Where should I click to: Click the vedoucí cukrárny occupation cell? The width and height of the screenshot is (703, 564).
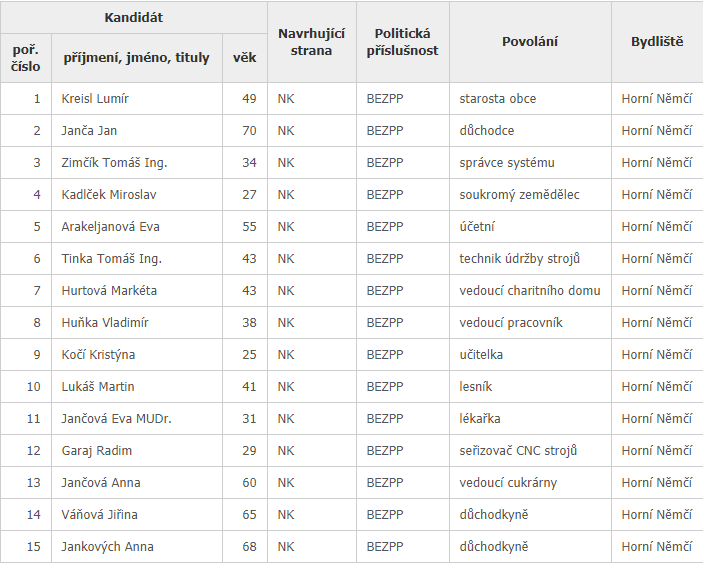pos(508,483)
